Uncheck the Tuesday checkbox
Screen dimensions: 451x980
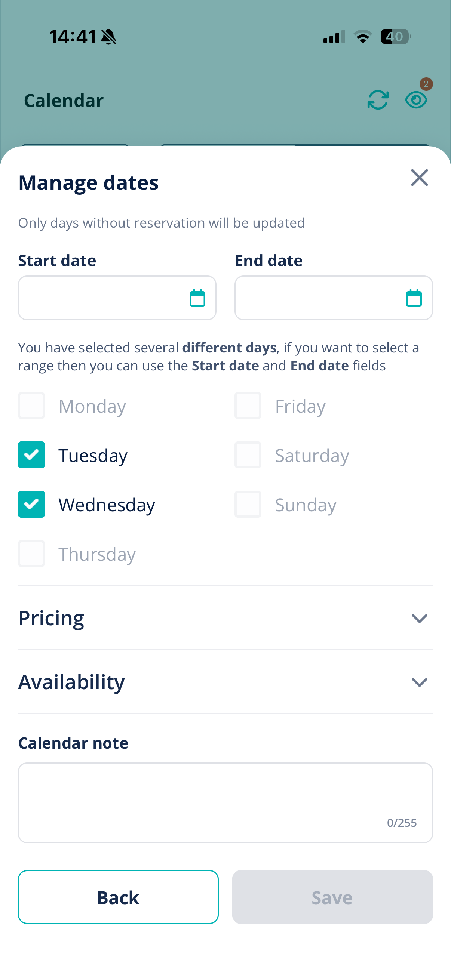[x=31, y=455]
